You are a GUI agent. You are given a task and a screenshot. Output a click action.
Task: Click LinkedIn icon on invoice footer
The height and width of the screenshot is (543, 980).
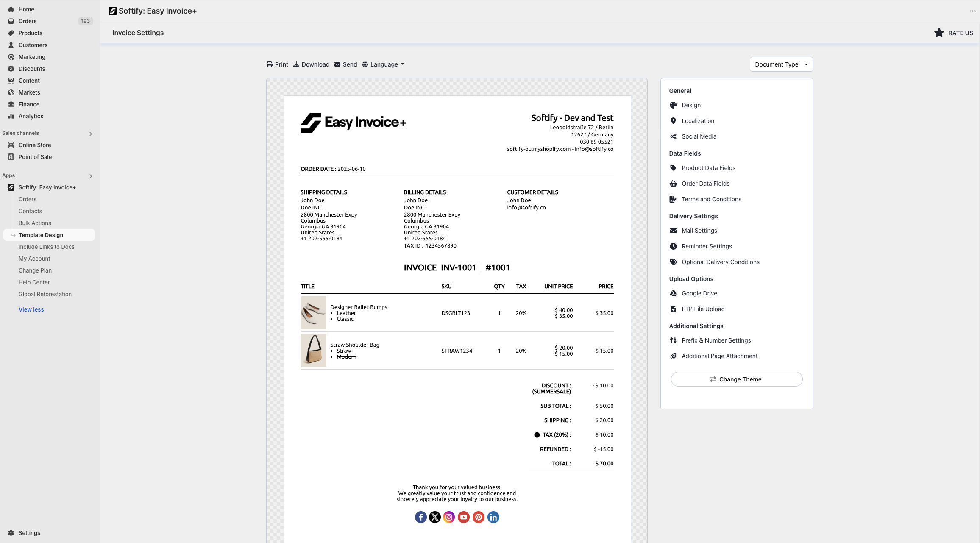pos(493,517)
